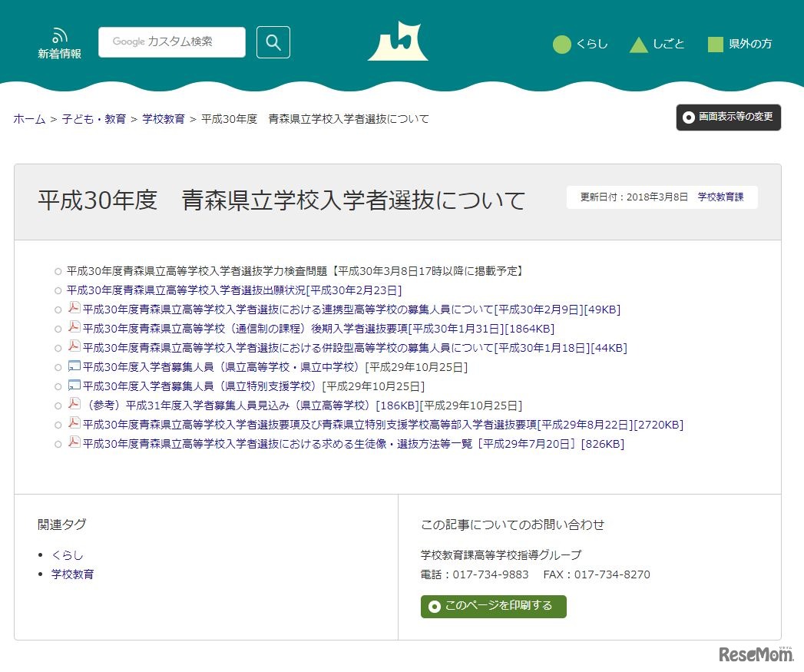Click the 学校教育 tag under 関連タグ
The image size is (804, 672).
click(72, 574)
